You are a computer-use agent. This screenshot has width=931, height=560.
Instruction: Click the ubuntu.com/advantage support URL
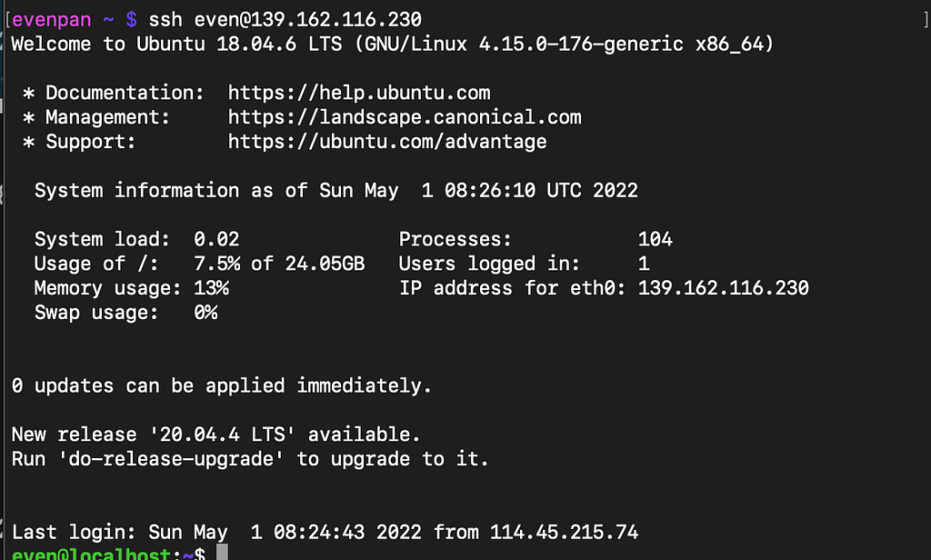coord(387,141)
